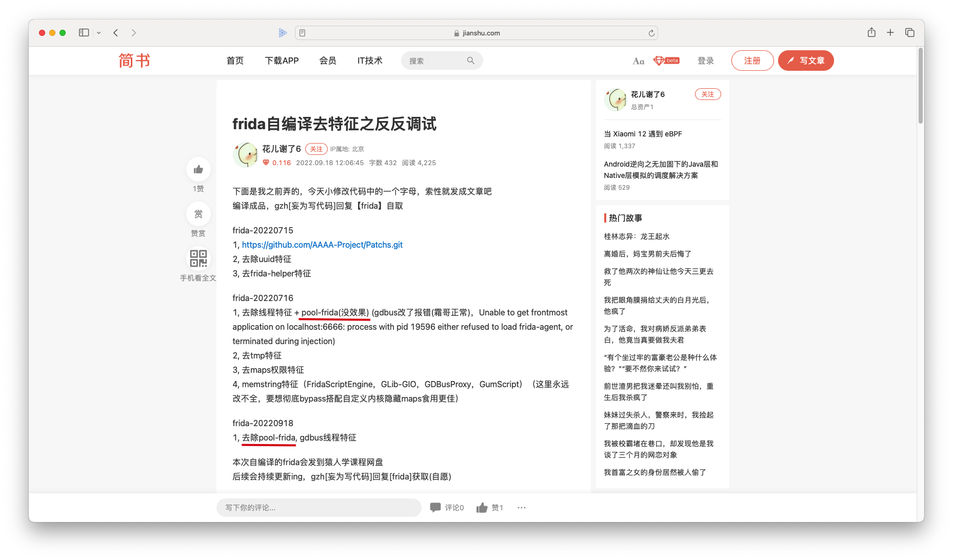Open story 救了他两次的神仙让他今天三更去死
This screenshot has width=953, height=560.
659,277
